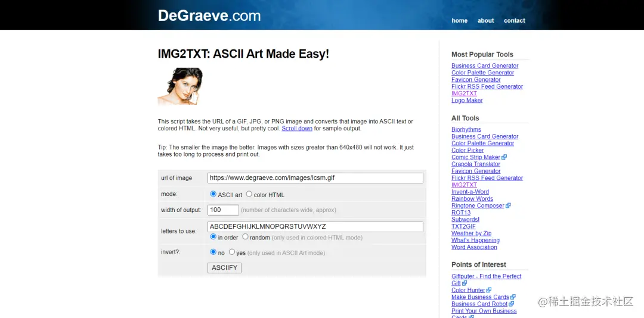Open the Comic Strip Maker link
644x318 pixels.
tap(476, 157)
